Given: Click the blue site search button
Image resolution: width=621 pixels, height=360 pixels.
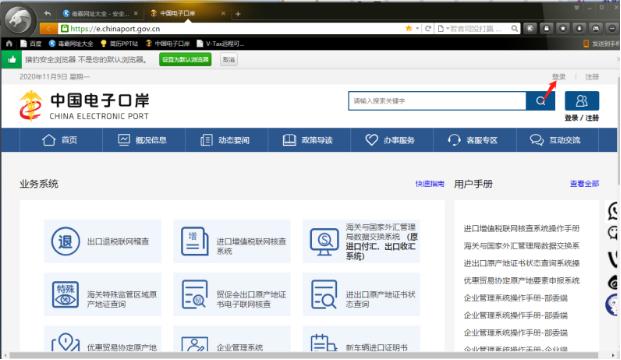Looking at the screenshot, I should point(540,101).
